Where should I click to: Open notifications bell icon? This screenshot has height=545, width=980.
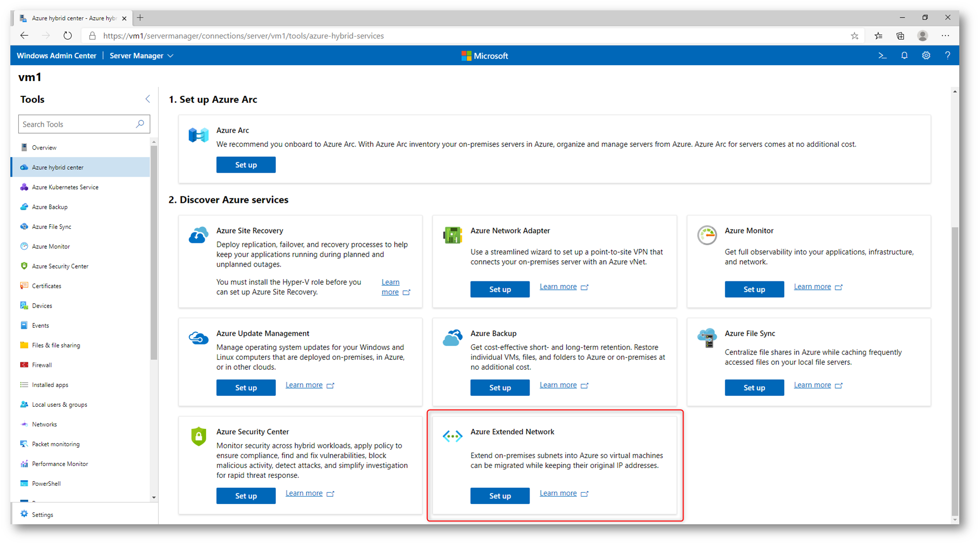coord(904,56)
